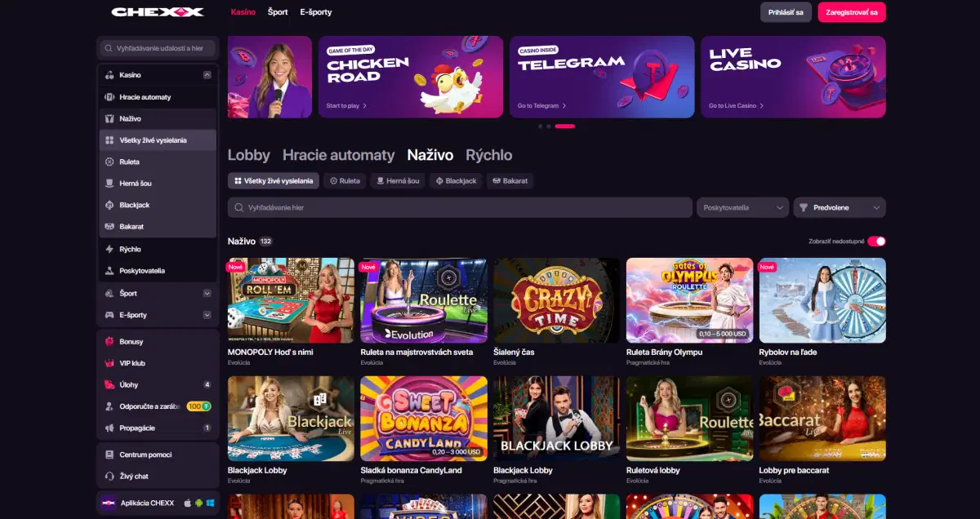Viewport: 980px width, 519px height.
Task: Click Go to Telegram link
Action: pos(541,106)
